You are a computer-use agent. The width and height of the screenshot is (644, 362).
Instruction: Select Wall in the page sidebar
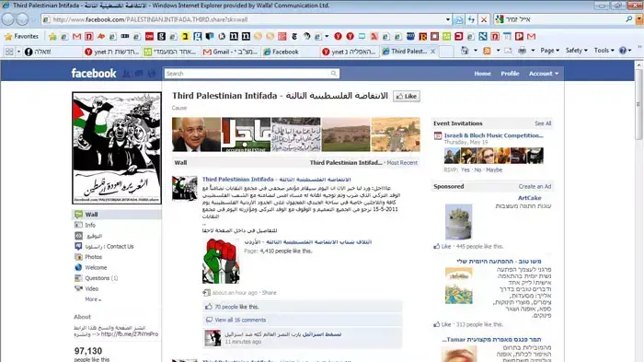coord(117,215)
